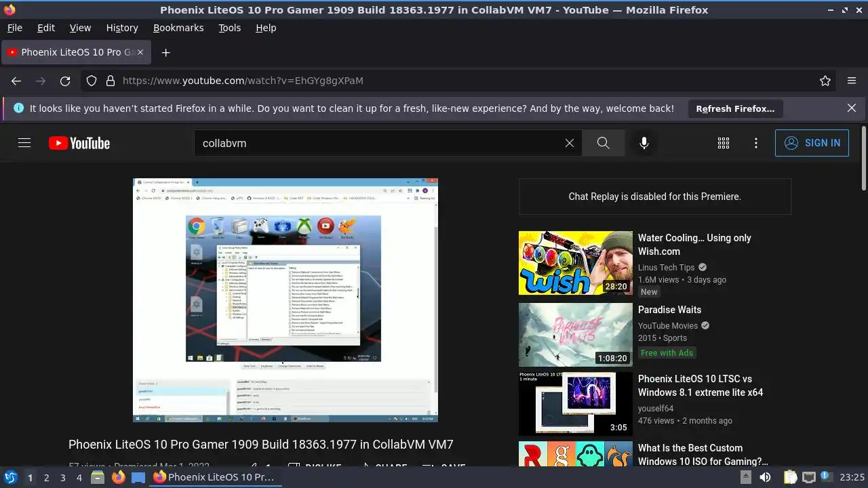Open the YouTube hamburger guide menu
The height and width of the screenshot is (488, 868).
24,143
